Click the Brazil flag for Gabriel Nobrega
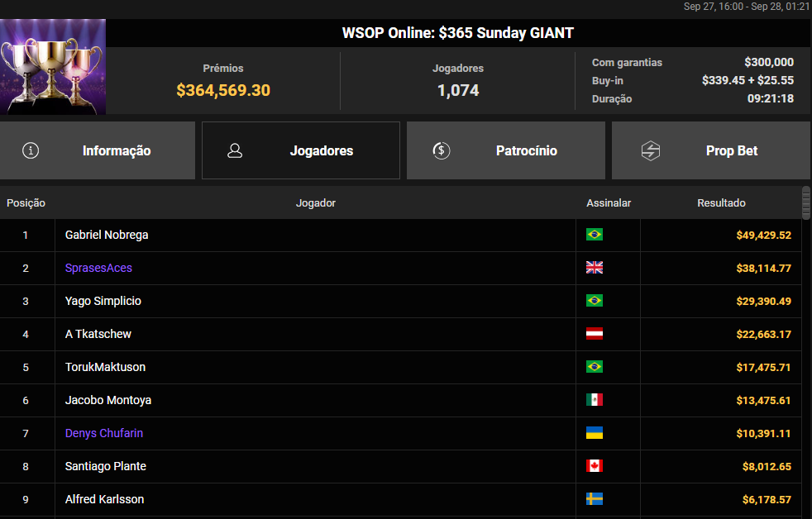 594,235
